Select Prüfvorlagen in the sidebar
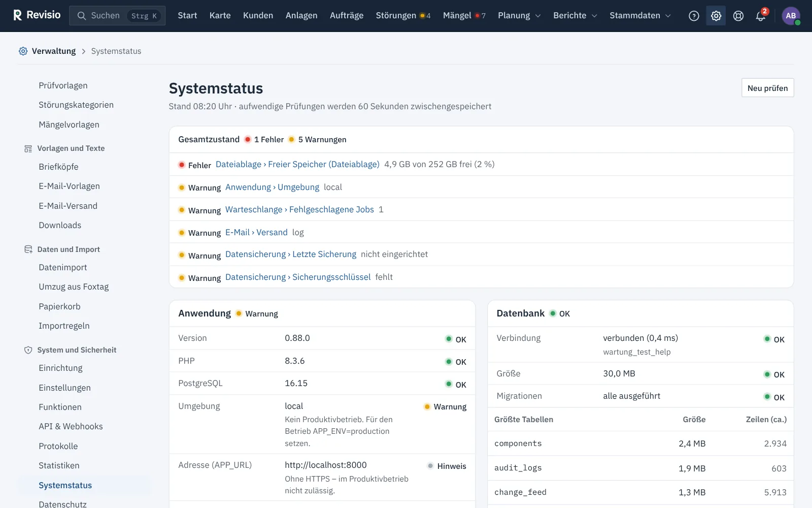The image size is (812, 508). (63, 85)
